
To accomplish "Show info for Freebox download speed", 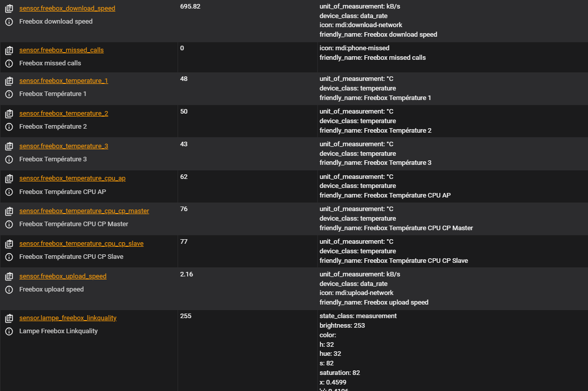I will coord(9,22).
